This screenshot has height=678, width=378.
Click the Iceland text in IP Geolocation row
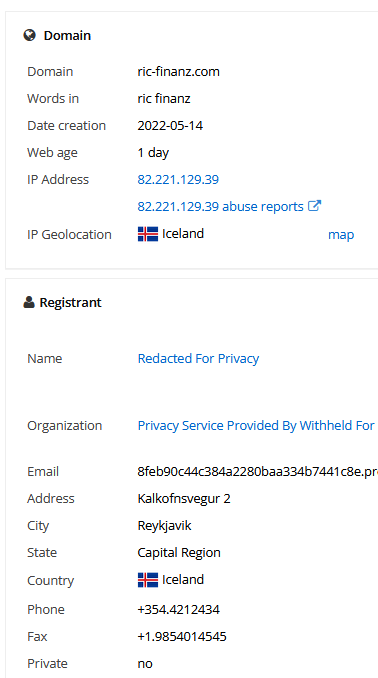pos(183,233)
